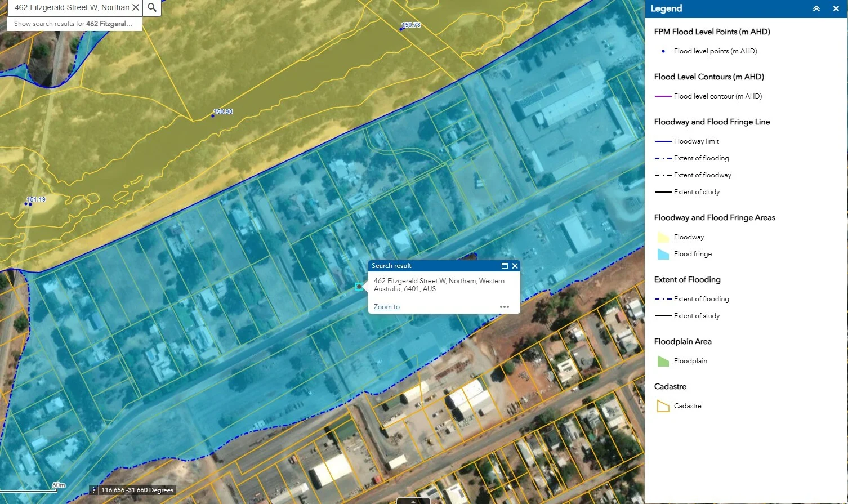Clear the address search text
The height and width of the screenshot is (504, 848).
click(x=136, y=8)
